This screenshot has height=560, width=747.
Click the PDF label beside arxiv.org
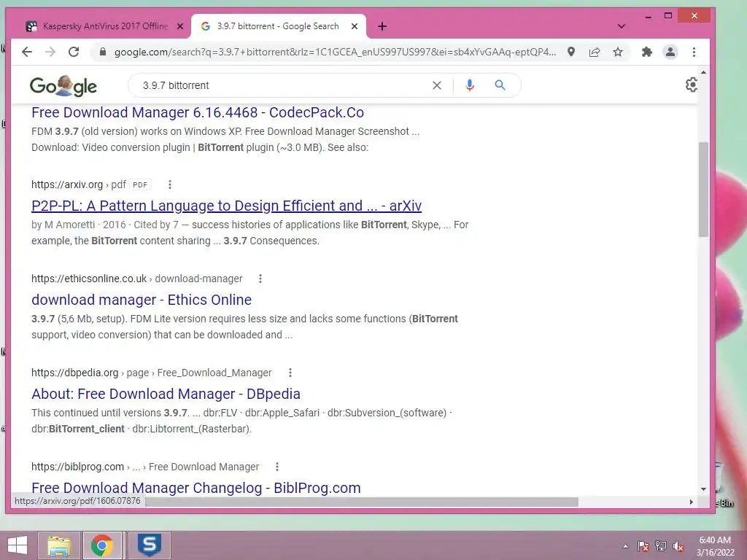pyautogui.click(x=140, y=184)
